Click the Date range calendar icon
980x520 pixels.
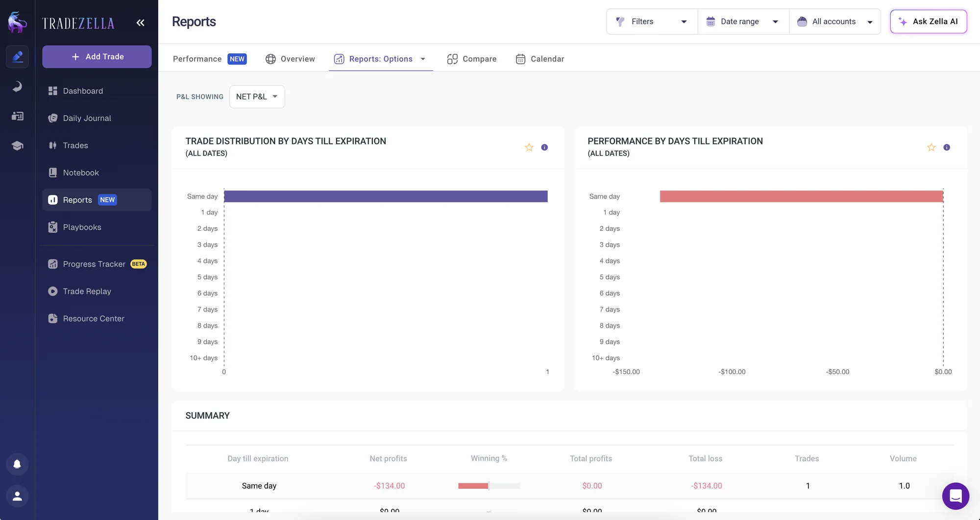pyautogui.click(x=710, y=22)
